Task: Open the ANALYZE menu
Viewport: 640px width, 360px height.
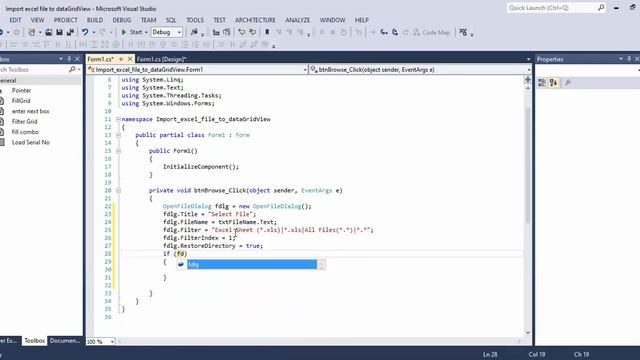Action: pyautogui.click(x=298, y=20)
